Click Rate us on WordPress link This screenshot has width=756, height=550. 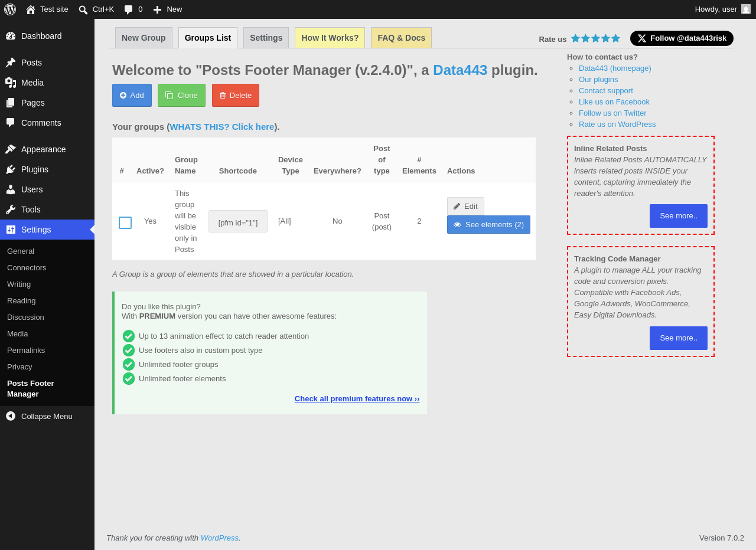[x=617, y=124]
